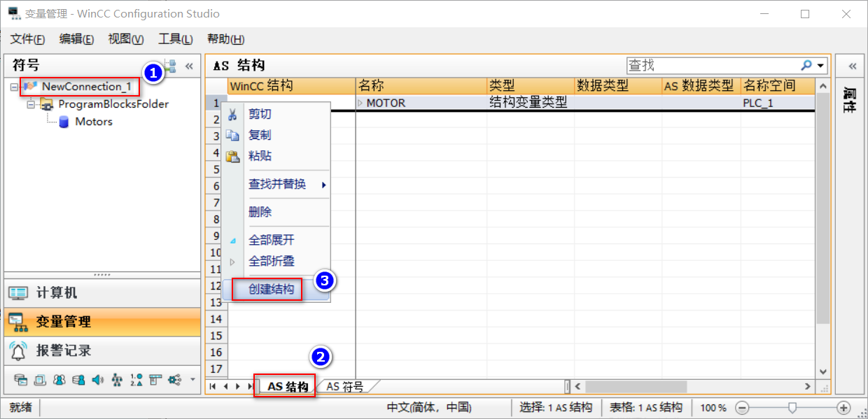Click the topology structure icon in bottom toolbar
The image size is (868, 419).
(x=118, y=379)
